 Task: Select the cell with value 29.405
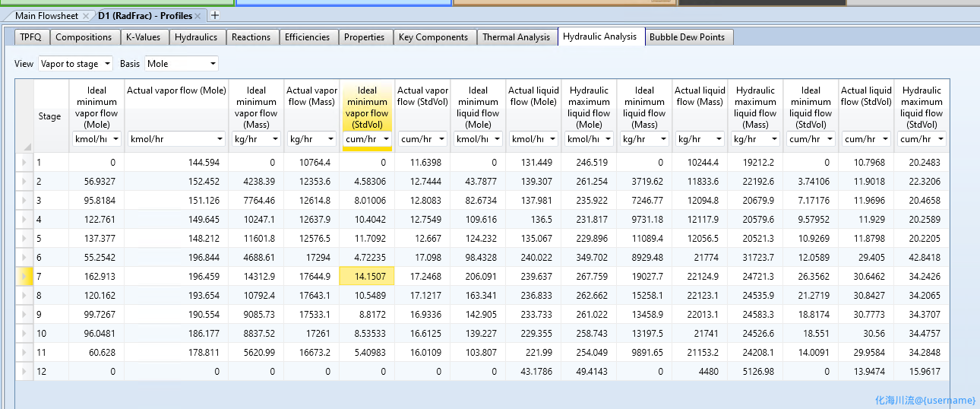866,257
